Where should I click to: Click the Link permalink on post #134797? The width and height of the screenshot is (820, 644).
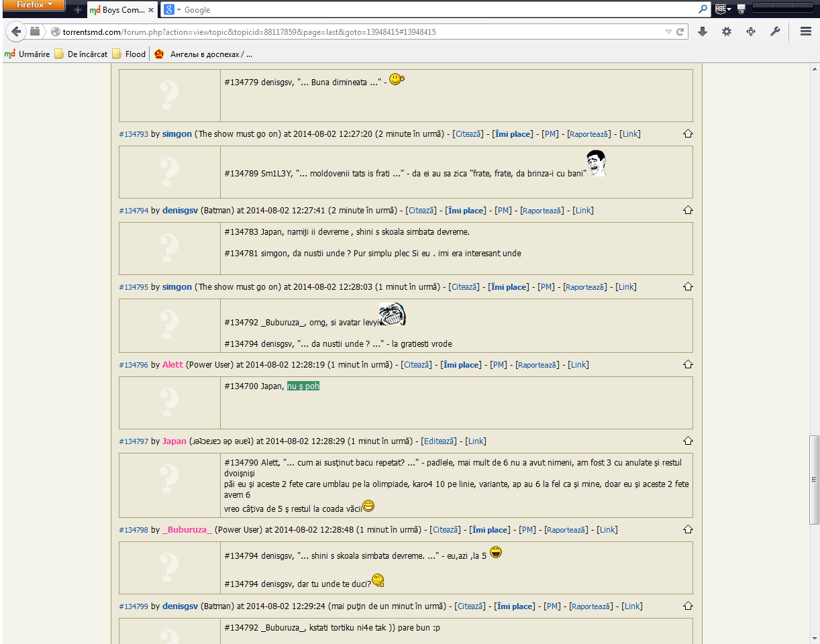(x=476, y=441)
